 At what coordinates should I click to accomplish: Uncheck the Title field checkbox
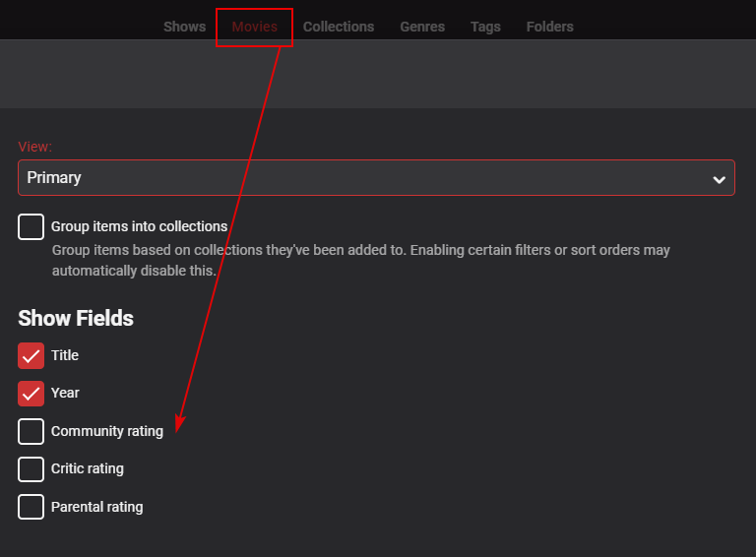point(31,355)
